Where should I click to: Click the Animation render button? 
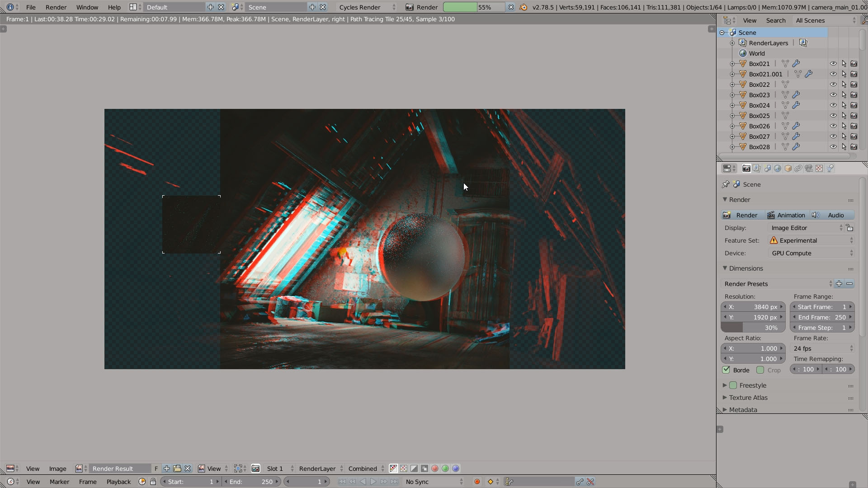(x=787, y=215)
